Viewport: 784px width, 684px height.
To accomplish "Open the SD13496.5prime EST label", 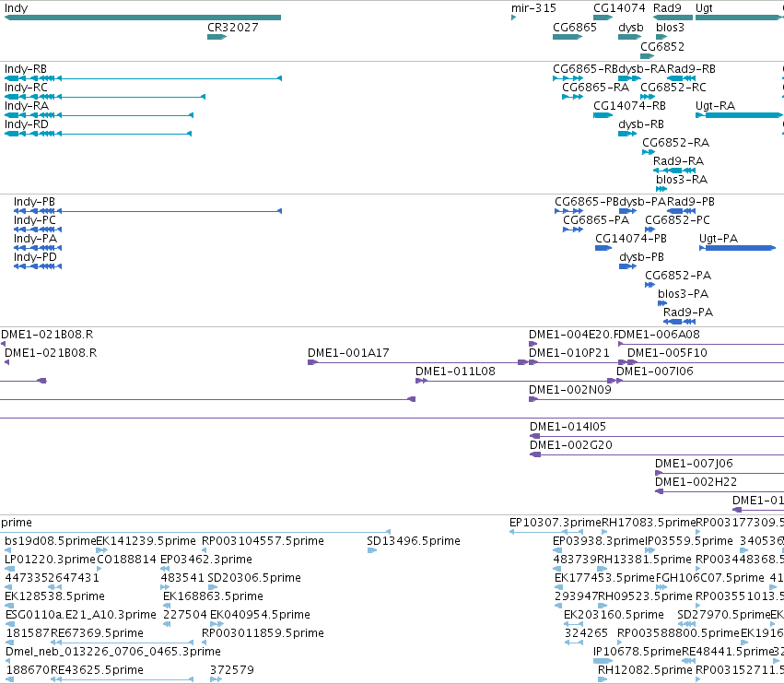I will tap(413, 541).
